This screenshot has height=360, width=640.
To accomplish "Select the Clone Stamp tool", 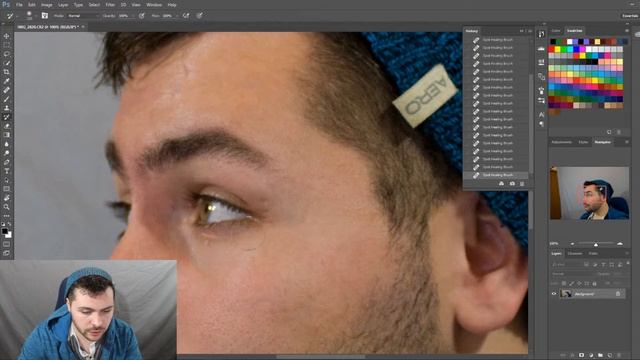I will click(7, 108).
